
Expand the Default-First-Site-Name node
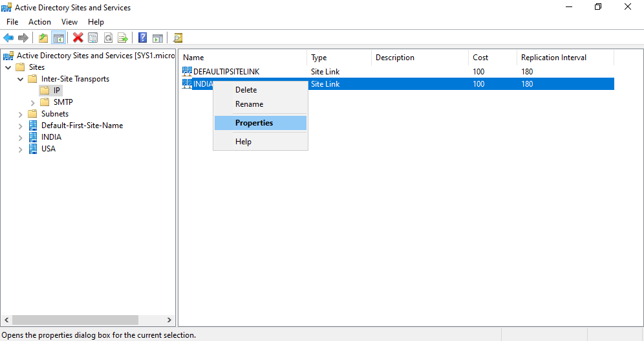[21, 126]
